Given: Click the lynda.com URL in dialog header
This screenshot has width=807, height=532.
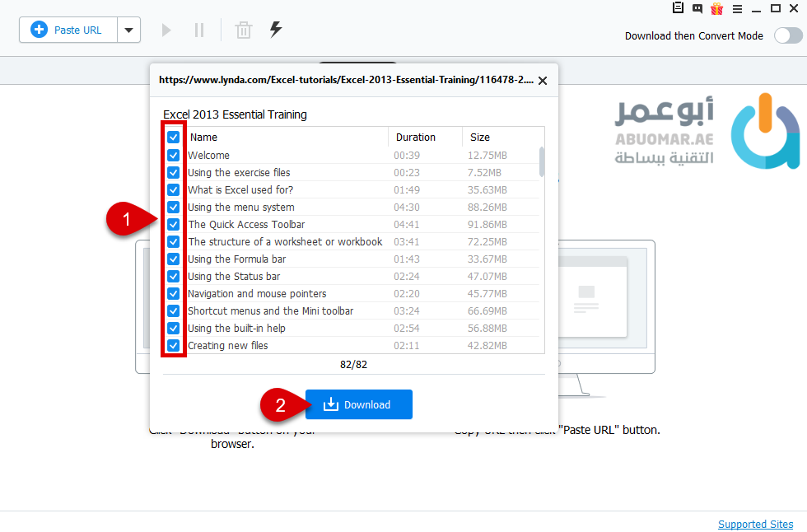Looking at the screenshot, I should 346,80.
